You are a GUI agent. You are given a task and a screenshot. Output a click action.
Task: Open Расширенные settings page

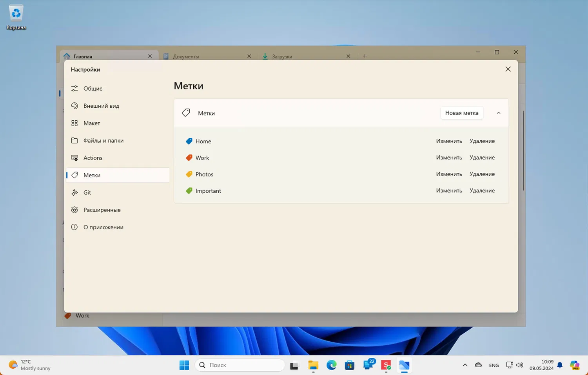(102, 210)
